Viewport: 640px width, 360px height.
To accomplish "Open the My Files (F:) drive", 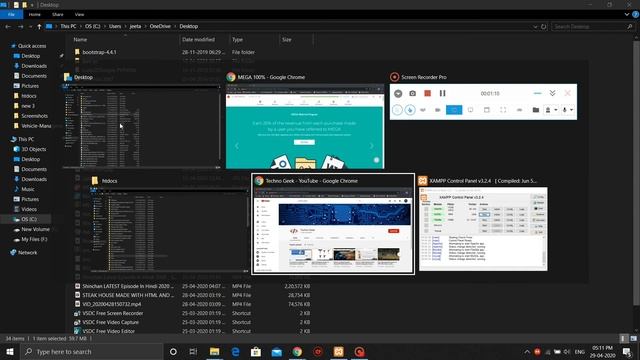I will click(34, 239).
